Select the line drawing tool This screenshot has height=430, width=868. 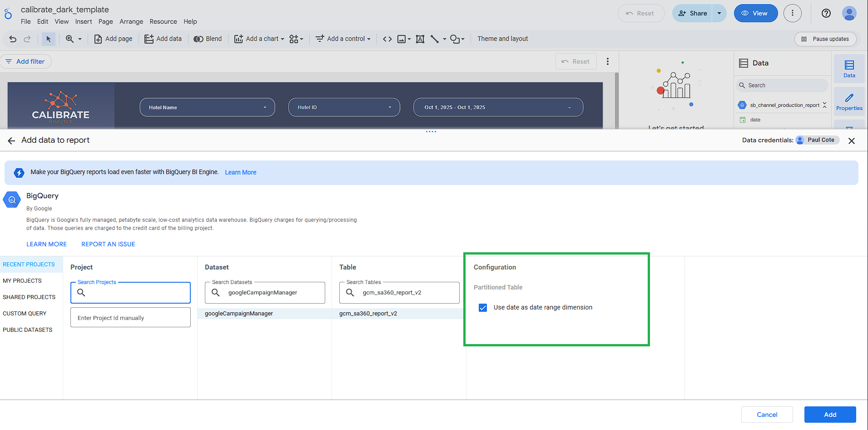pyautogui.click(x=435, y=39)
